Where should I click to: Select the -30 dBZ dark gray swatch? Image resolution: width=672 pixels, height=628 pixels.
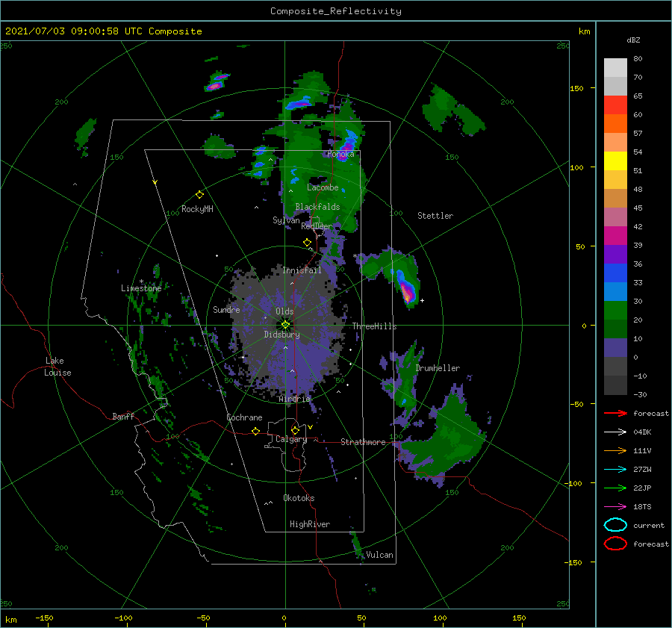click(x=615, y=385)
